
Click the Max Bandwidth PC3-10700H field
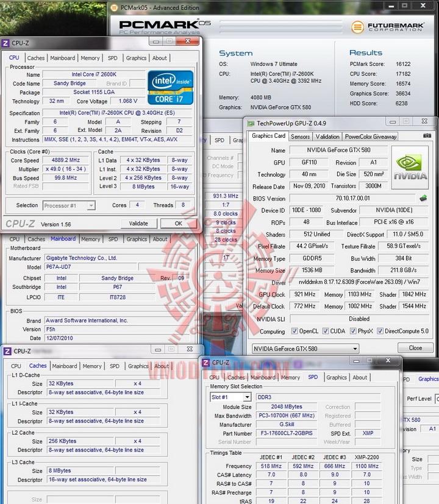tap(286, 416)
